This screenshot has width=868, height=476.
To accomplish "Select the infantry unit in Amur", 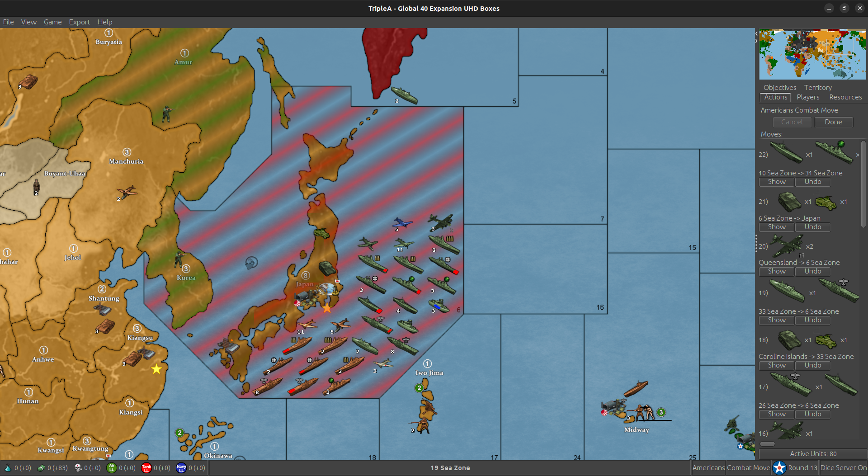I will (x=167, y=114).
